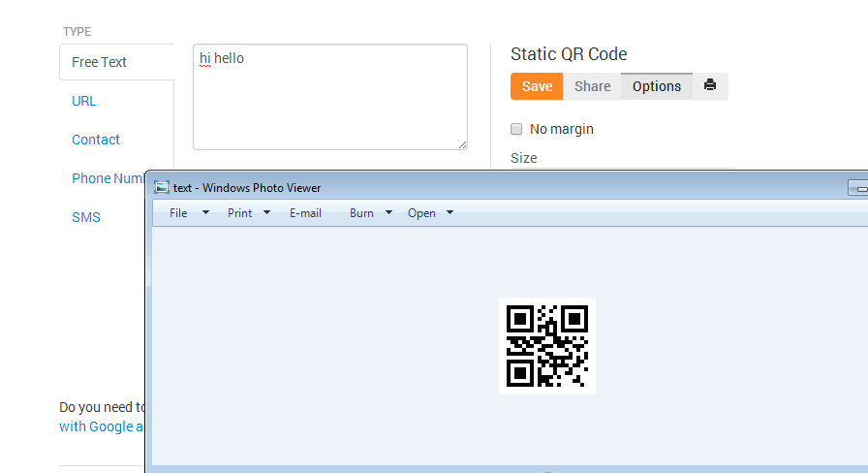Viewport: 868px width, 473px height.
Task: Enable the No margin checkbox
Action: tap(516, 129)
